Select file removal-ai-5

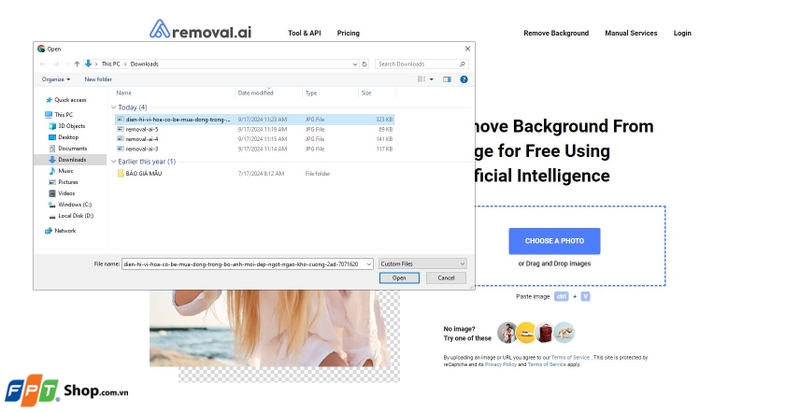pyautogui.click(x=255, y=130)
